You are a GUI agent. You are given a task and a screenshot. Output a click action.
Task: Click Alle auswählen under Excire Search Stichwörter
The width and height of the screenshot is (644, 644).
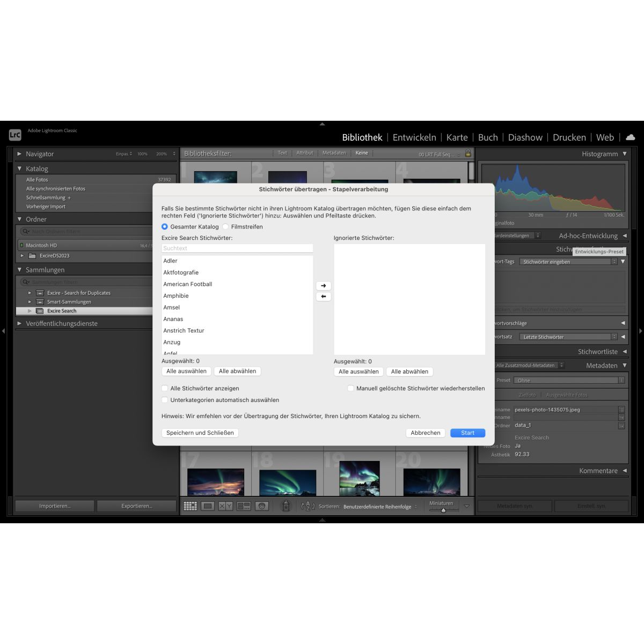tap(186, 371)
